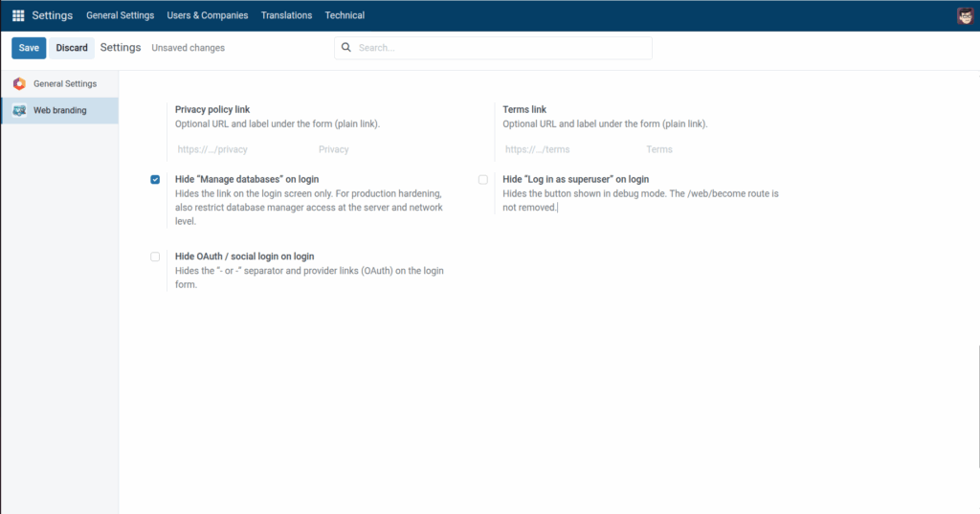
Task: Click the privacy policy URL field
Action: 244,149
